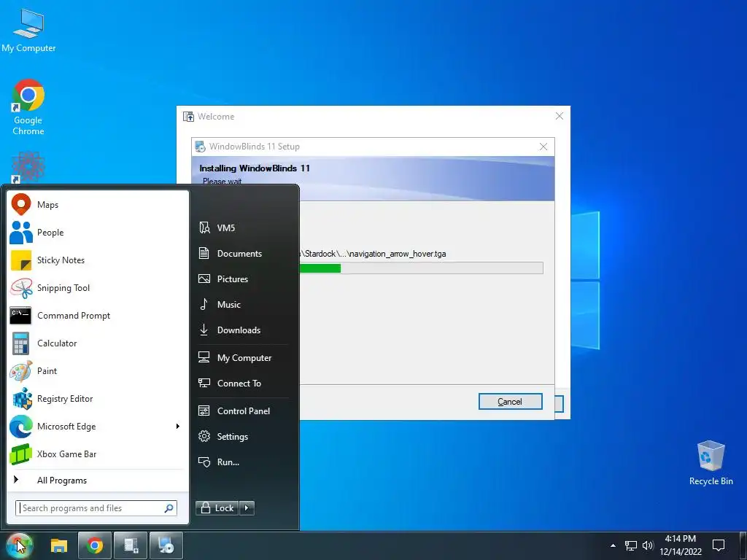Open Settings from the start menu
Image resolution: width=747 pixels, height=560 pixels.
242,436
